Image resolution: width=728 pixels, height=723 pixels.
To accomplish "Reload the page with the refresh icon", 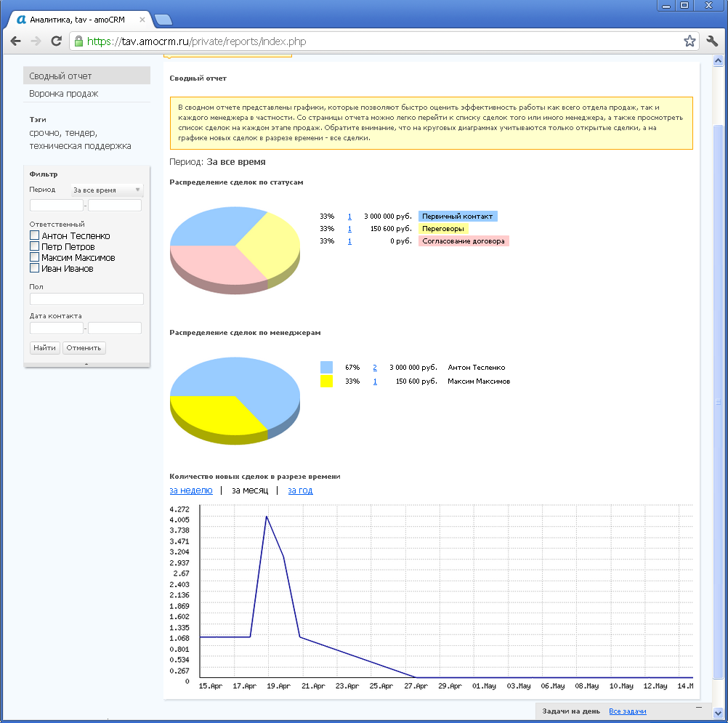I will click(x=56, y=41).
